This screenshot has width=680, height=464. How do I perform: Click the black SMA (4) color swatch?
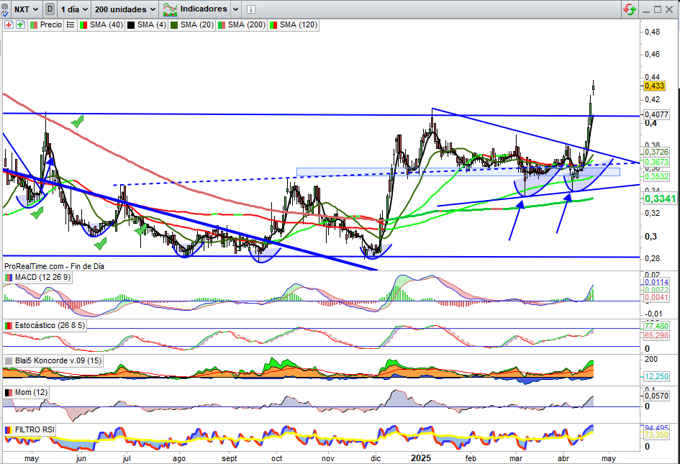point(131,25)
